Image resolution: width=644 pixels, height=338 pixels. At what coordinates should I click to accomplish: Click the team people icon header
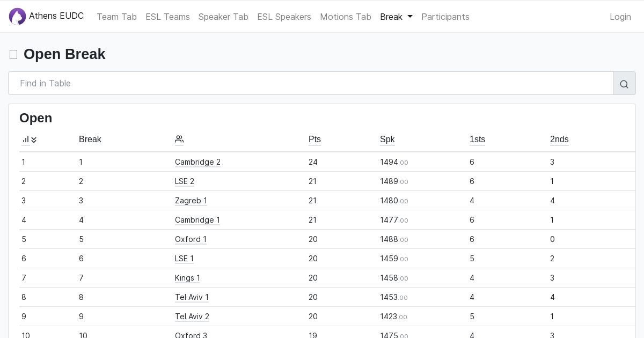179,139
